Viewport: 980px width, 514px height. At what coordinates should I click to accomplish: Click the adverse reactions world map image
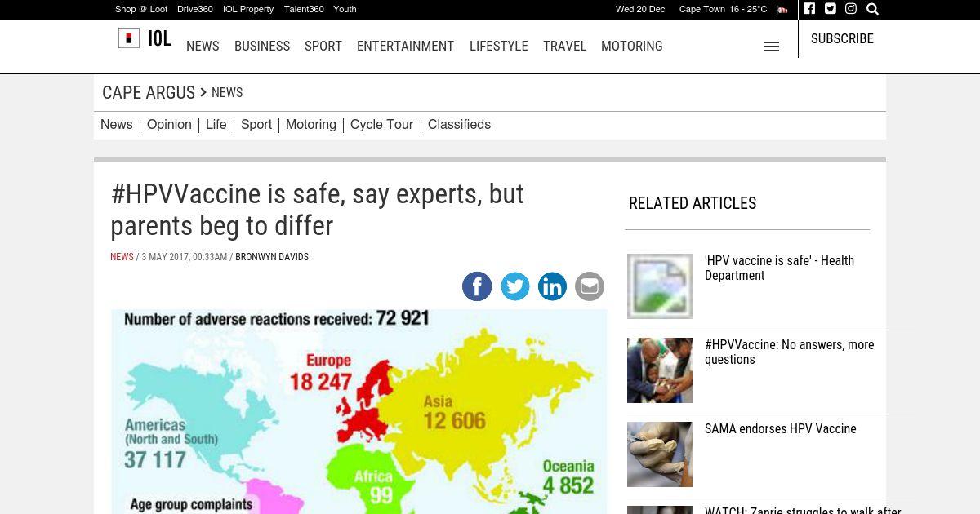pyautogui.click(x=359, y=411)
